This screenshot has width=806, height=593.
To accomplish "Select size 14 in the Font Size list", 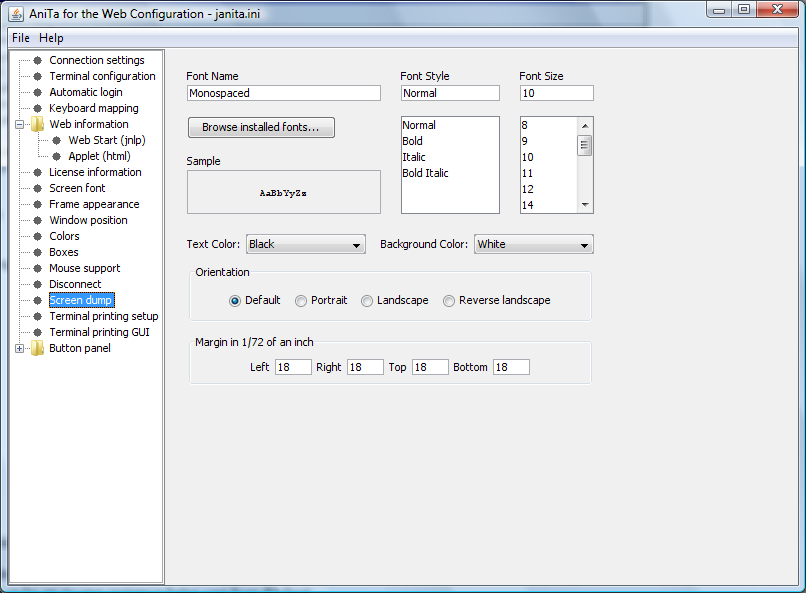I will (527, 205).
